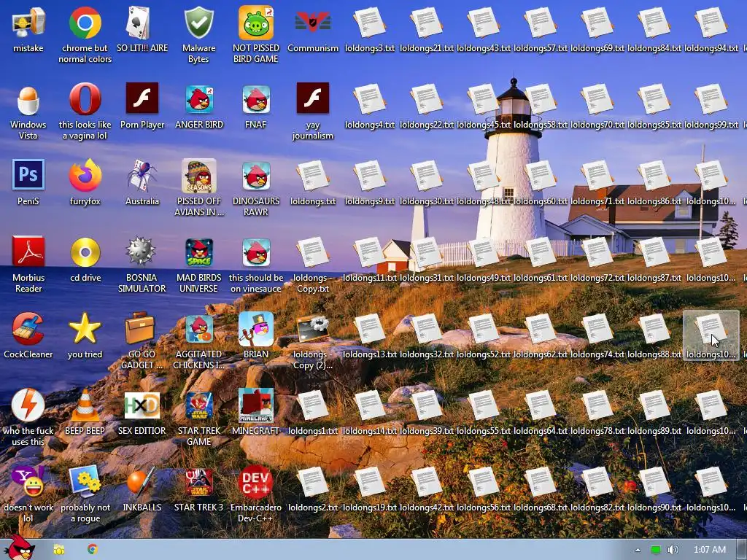Click the Photoshop Ps icon

coord(28,175)
